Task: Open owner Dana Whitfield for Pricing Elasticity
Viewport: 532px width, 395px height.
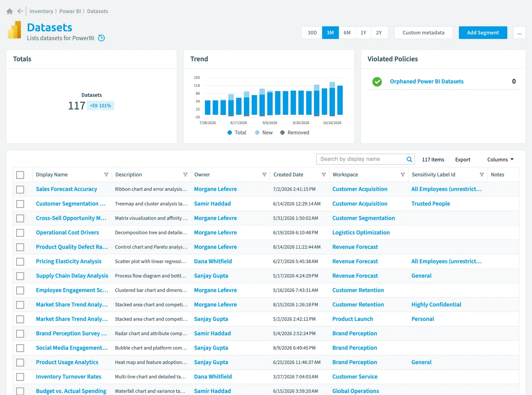Action: [x=213, y=261]
